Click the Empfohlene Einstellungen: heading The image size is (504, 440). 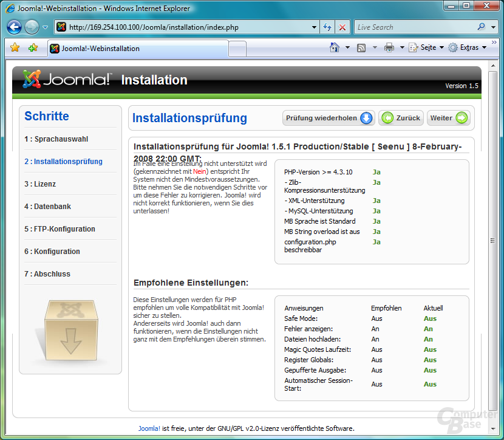pyautogui.click(x=191, y=283)
